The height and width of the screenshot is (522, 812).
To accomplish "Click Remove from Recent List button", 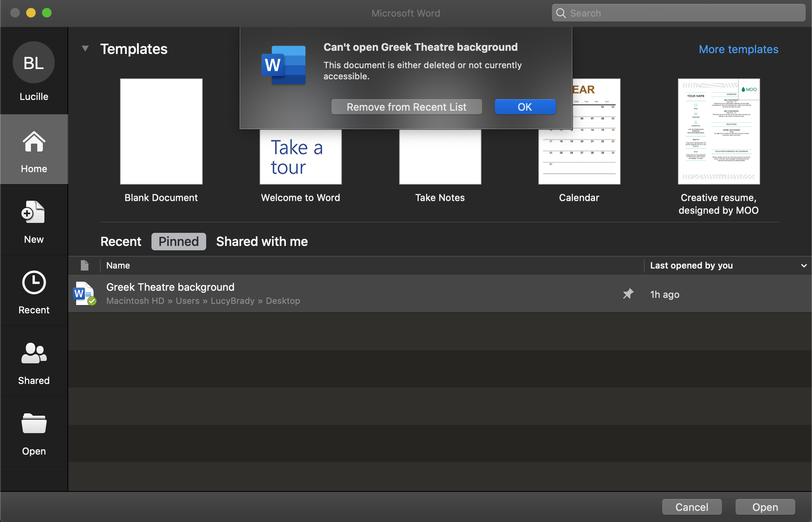I will [x=407, y=107].
